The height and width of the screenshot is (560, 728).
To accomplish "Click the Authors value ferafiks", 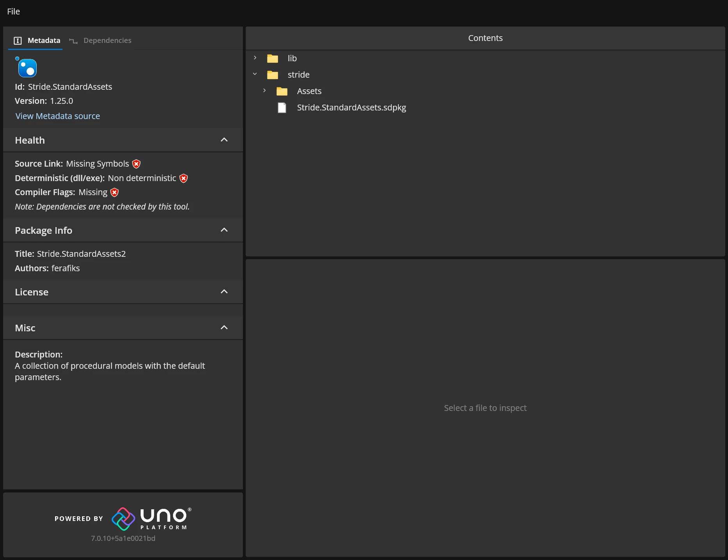I will pyautogui.click(x=66, y=268).
